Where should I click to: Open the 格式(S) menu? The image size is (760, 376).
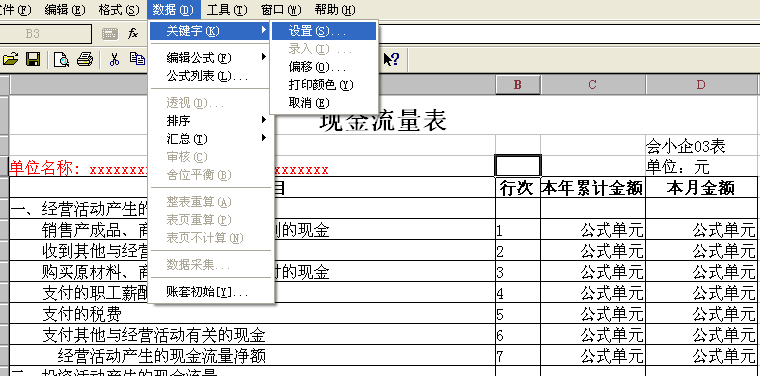tap(118, 9)
